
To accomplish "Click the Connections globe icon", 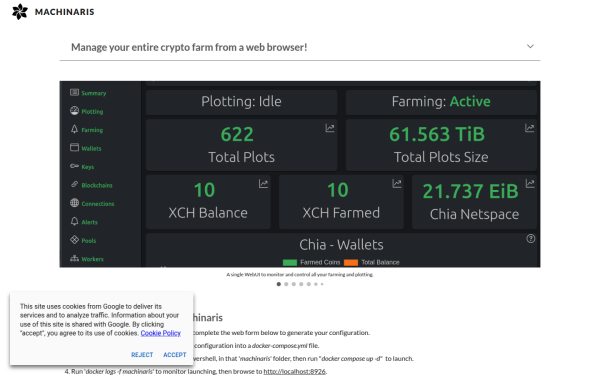I will click(x=74, y=203).
